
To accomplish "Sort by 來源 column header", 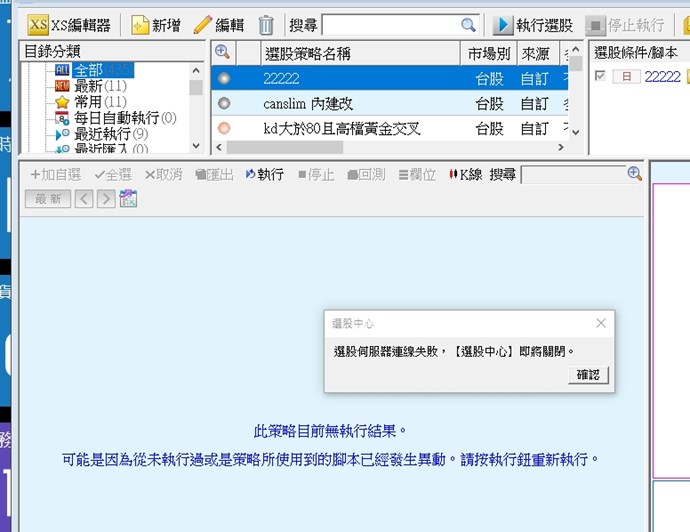I will pos(538,54).
